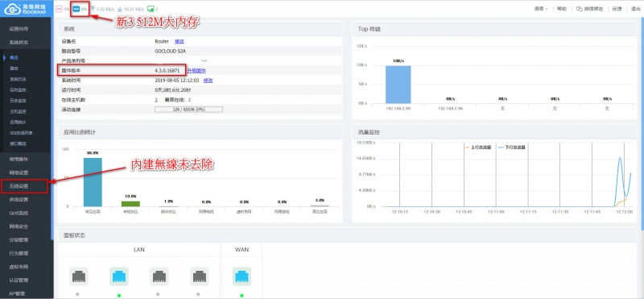Expand QoS流控 sidebar menu
Screen dimensions: 644x299
[19, 213]
